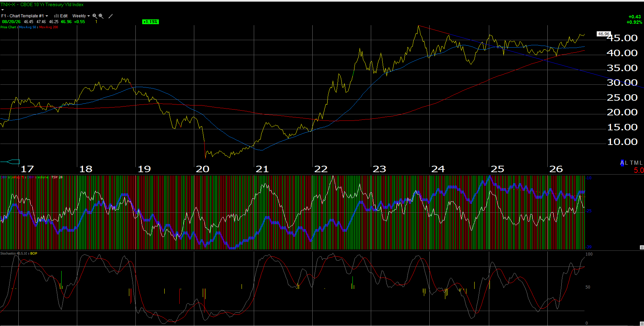Toggle the M scaling letter
The width and height of the screenshot is (644, 326).
[636, 163]
